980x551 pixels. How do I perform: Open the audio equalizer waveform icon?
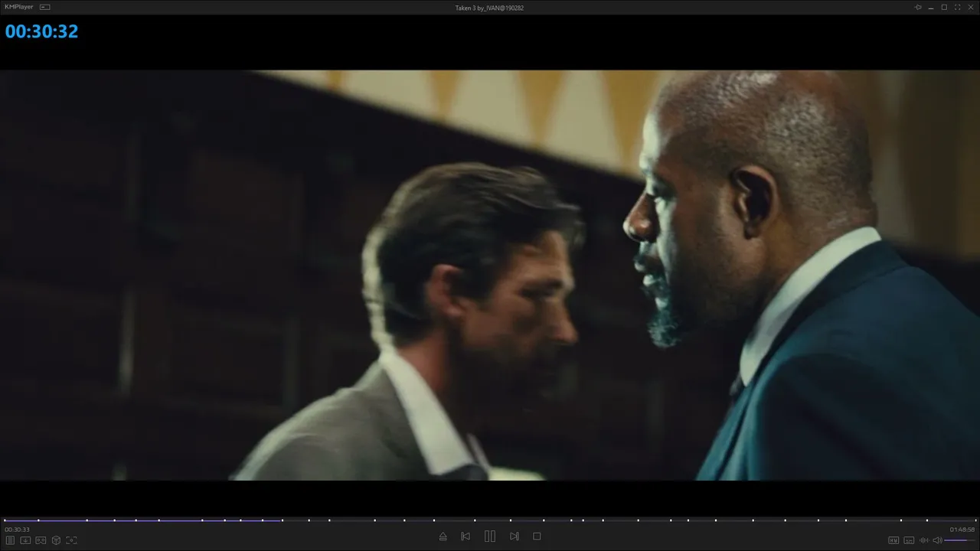(x=924, y=540)
